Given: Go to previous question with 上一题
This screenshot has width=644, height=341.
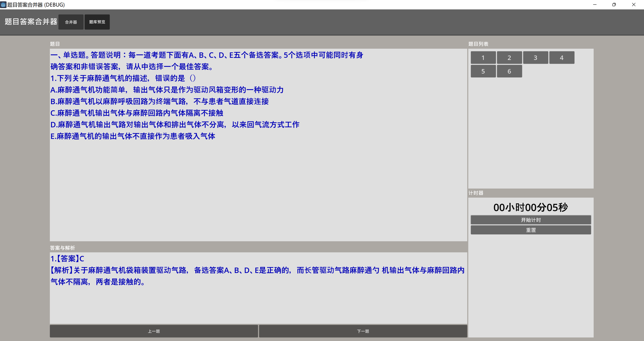Looking at the screenshot, I should coord(154,331).
